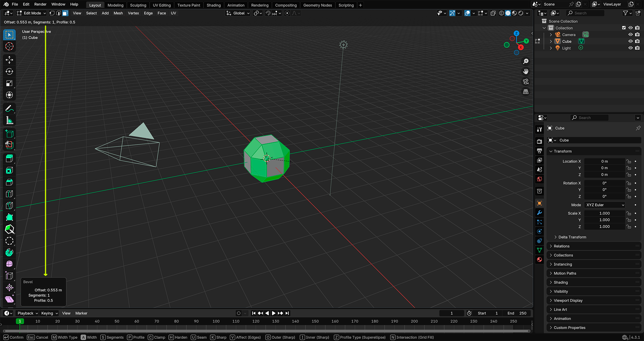
Task: Toggle camera view icon in viewport
Action: point(526,81)
